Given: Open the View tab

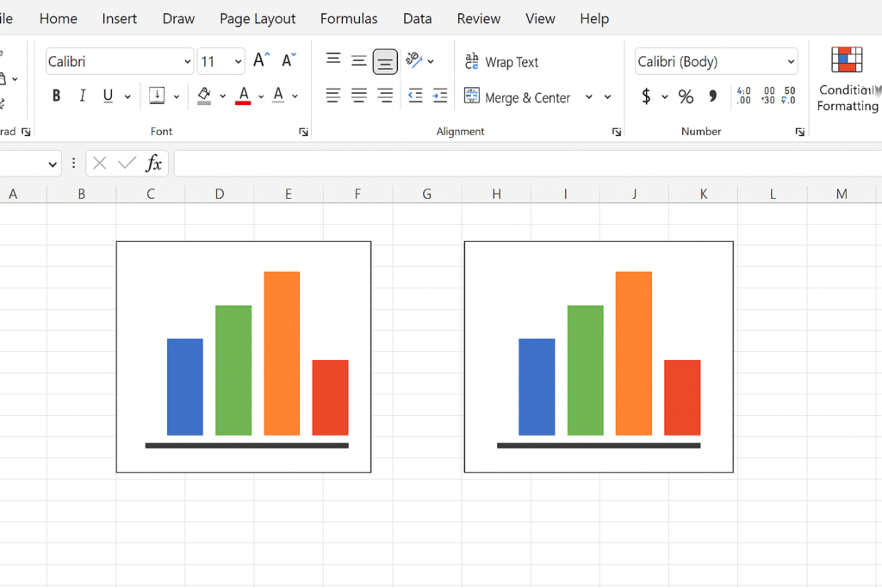Looking at the screenshot, I should click(540, 19).
